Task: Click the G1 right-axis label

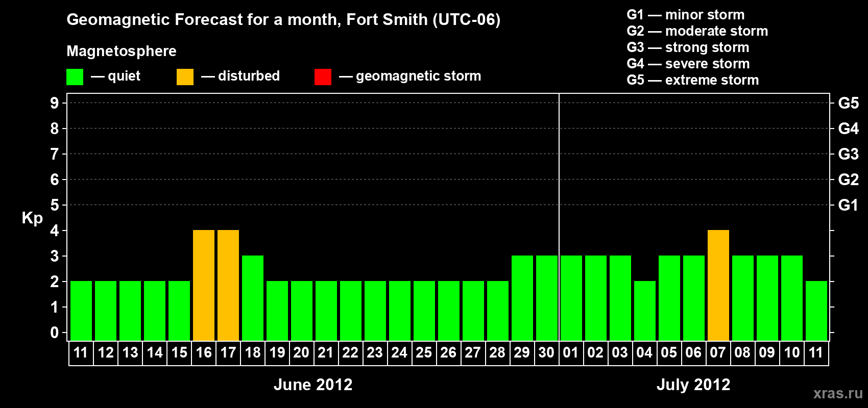Action: point(849,205)
